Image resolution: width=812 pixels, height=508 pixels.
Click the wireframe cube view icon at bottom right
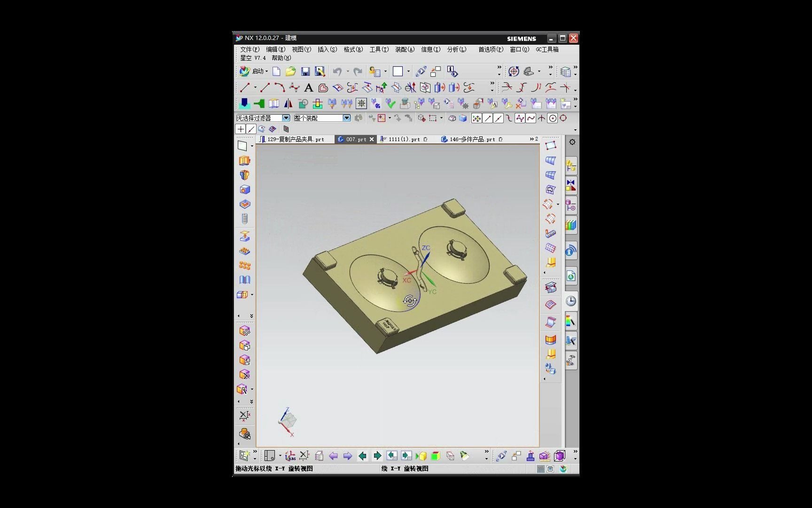(560, 456)
